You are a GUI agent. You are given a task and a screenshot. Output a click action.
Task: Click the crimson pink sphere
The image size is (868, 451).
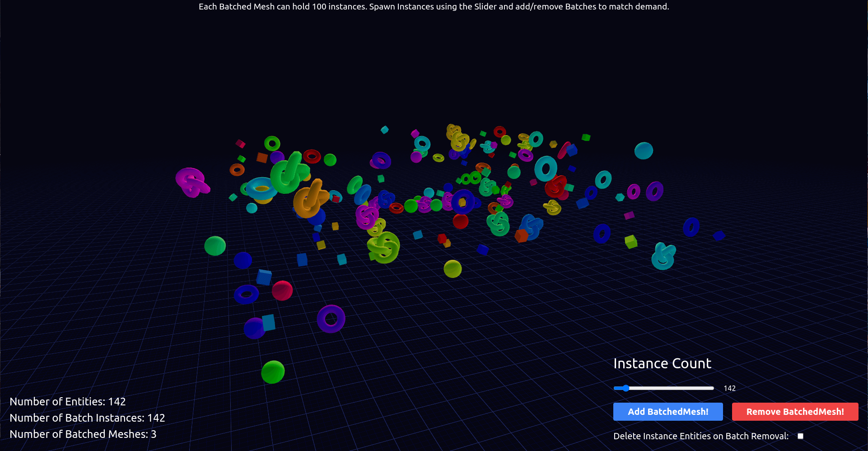pyautogui.click(x=282, y=291)
